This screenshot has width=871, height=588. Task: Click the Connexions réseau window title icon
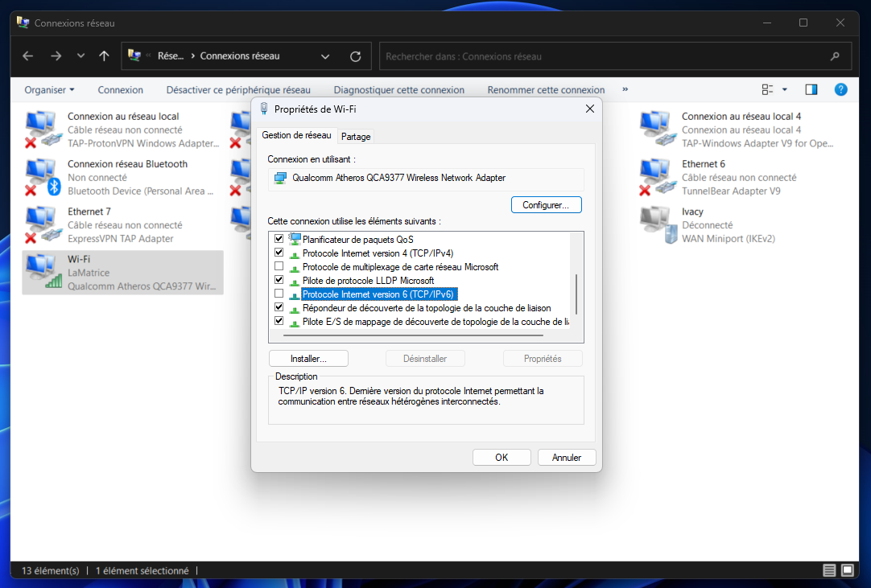tap(23, 23)
